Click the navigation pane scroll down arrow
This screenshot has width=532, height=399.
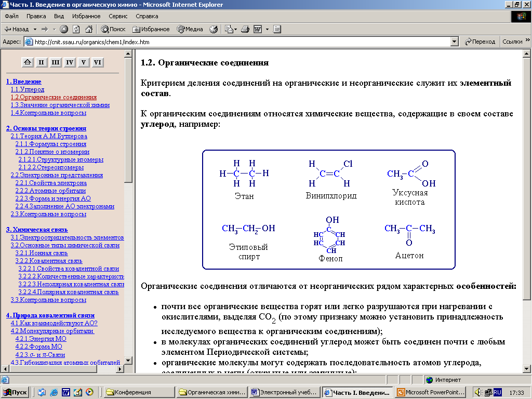coord(128,361)
